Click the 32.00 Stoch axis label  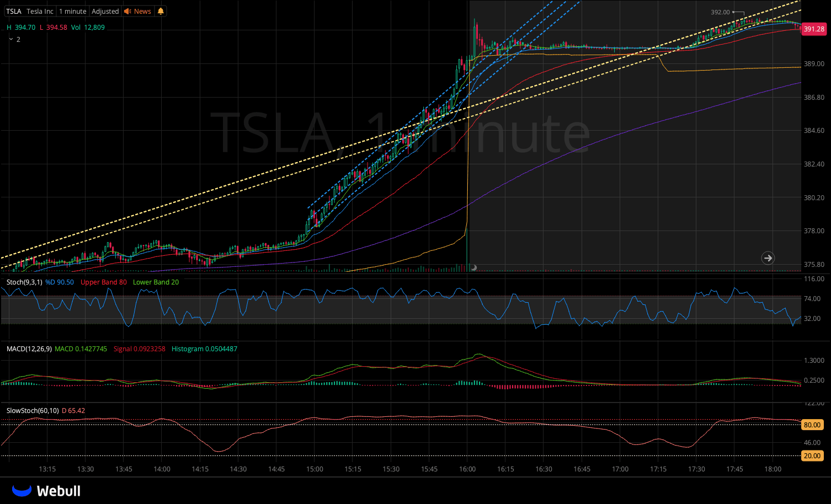click(813, 319)
